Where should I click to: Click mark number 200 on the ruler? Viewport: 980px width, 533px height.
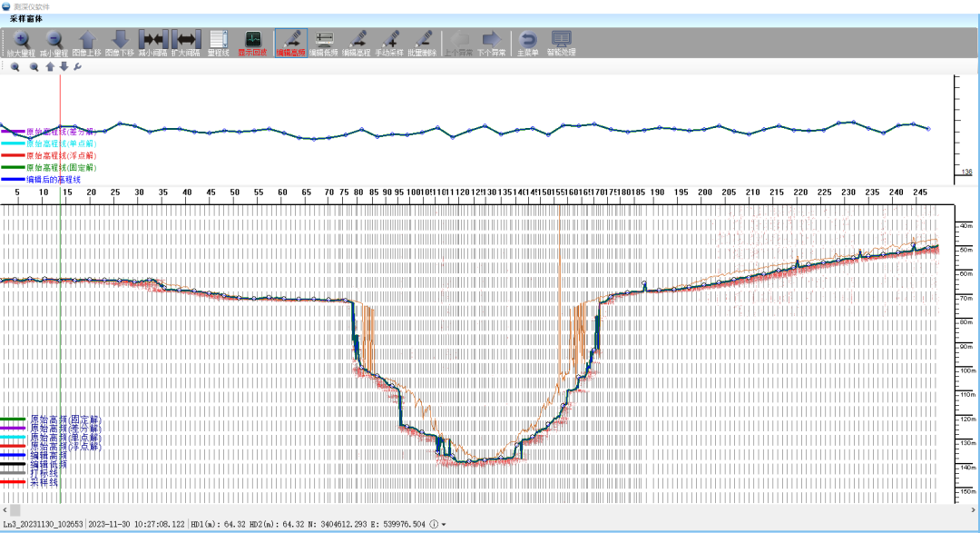[705, 192]
